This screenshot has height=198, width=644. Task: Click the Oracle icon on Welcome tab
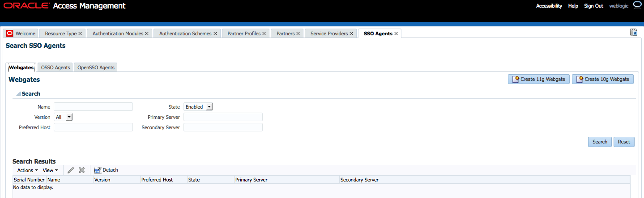10,34
